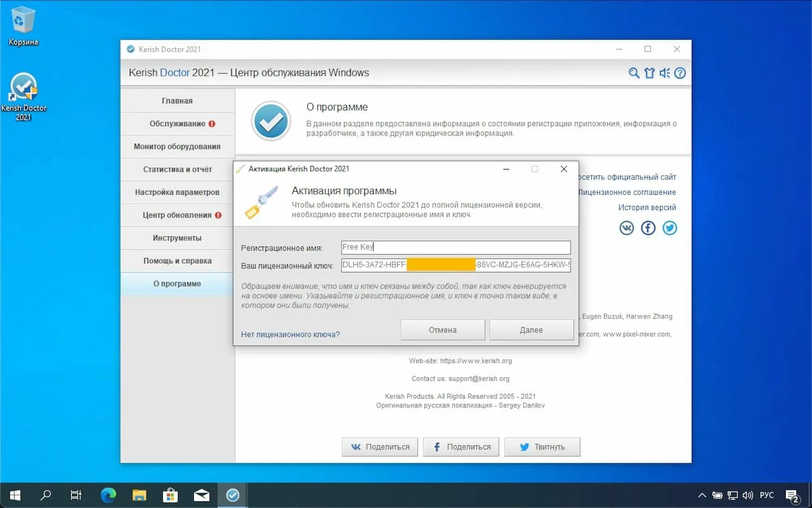Viewport: 812px width, 508px height.
Task: Open File Explorer from taskbar
Action: (x=139, y=495)
